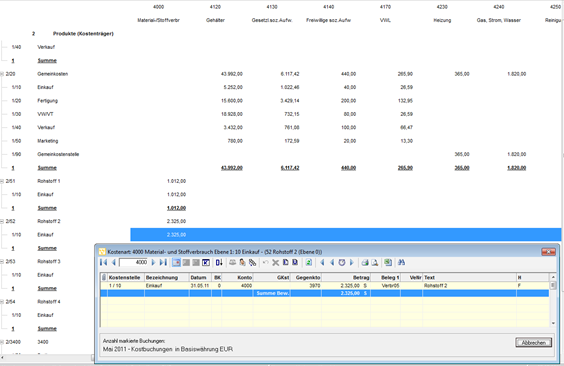Click the K icon in the toolbar
The image size is (564, 366).
coord(206,262)
